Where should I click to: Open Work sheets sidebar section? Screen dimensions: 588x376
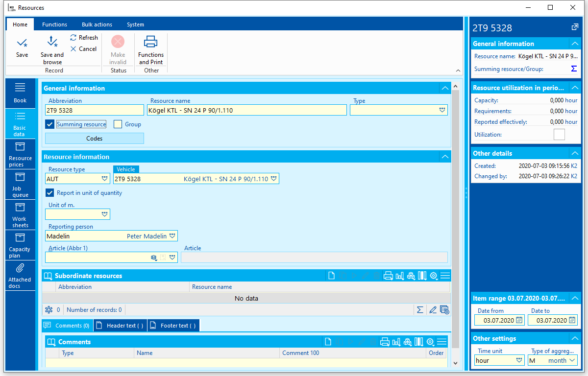pyautogui.click(x=20, y=214)
